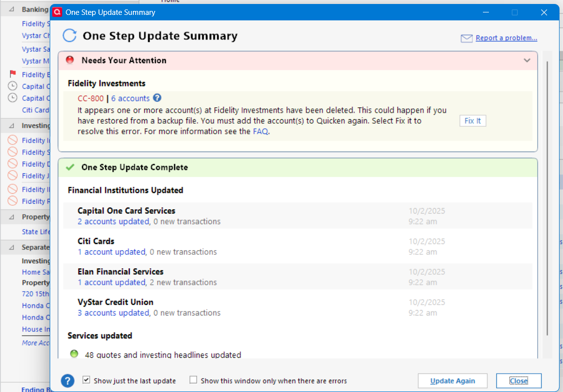Screen dimensions: 563x392
Task: Open 1 account updated under Elan Financial Services
Action: pos(111,283)
